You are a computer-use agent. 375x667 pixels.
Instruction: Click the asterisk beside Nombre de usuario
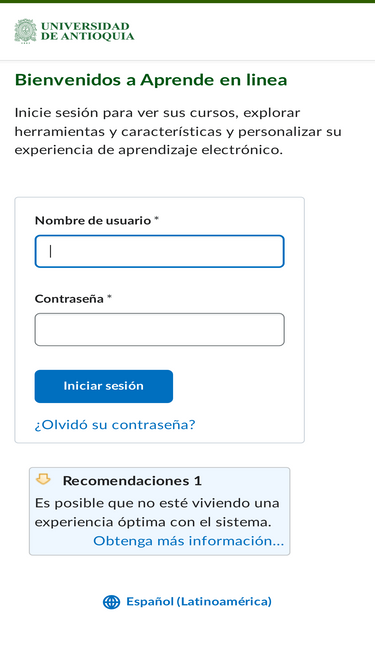156,219
